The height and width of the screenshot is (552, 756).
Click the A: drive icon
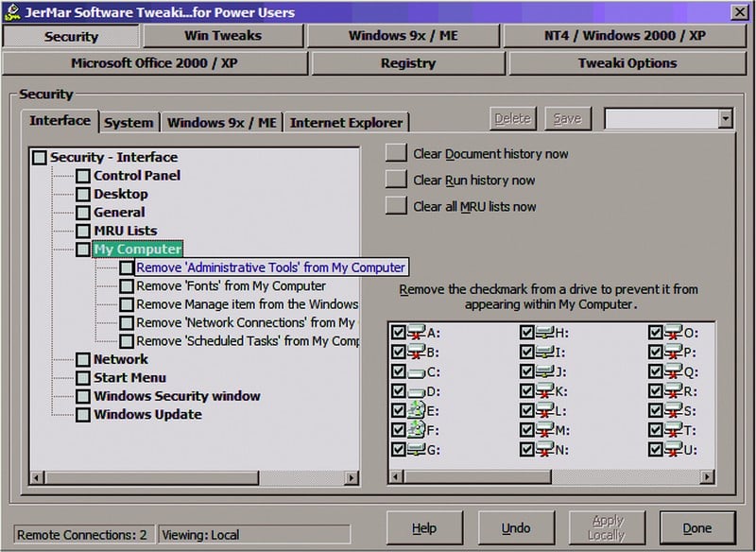click(416, 332)
